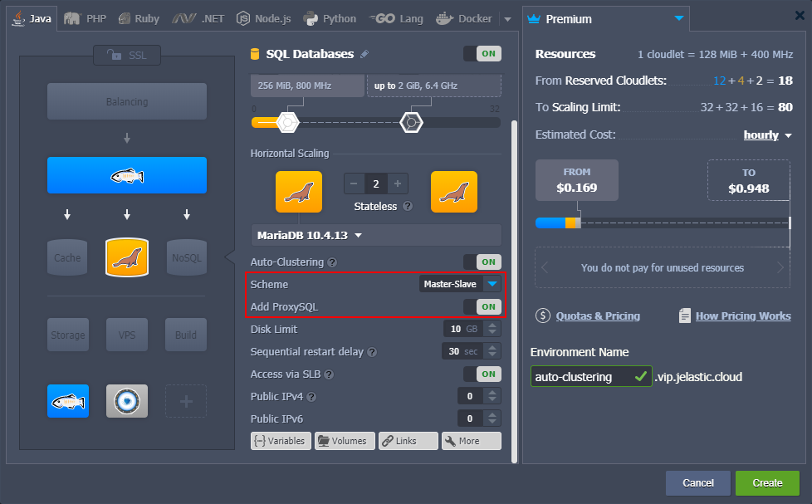Click the Stateless help question icon
This screenshot has width=812, height=504.
(408, 206)
